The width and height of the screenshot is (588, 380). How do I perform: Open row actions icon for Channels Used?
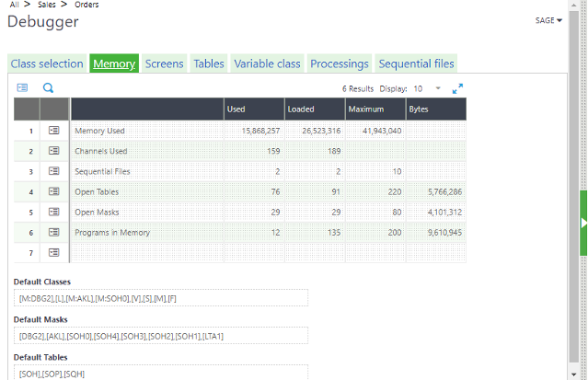tap(54, 151)
